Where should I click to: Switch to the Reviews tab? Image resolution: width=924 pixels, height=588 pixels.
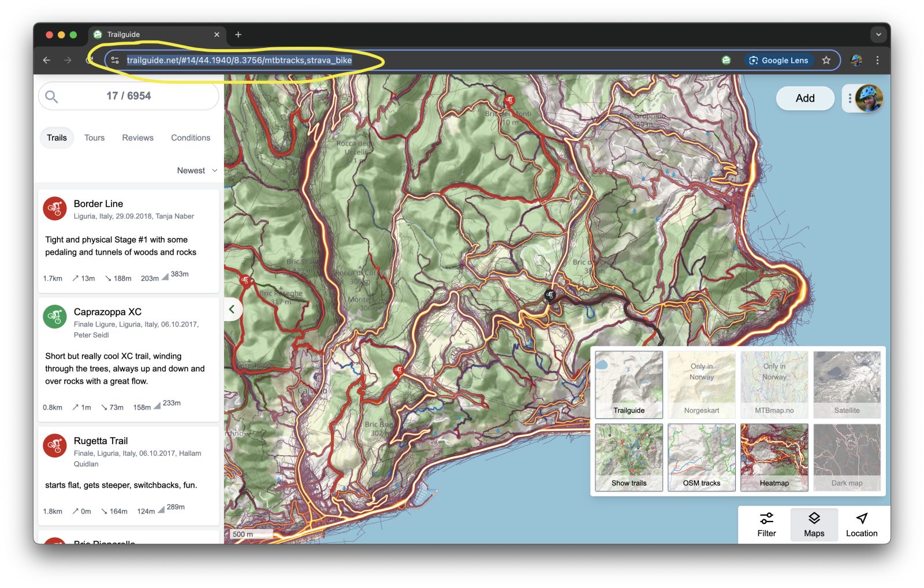(137, 137)
